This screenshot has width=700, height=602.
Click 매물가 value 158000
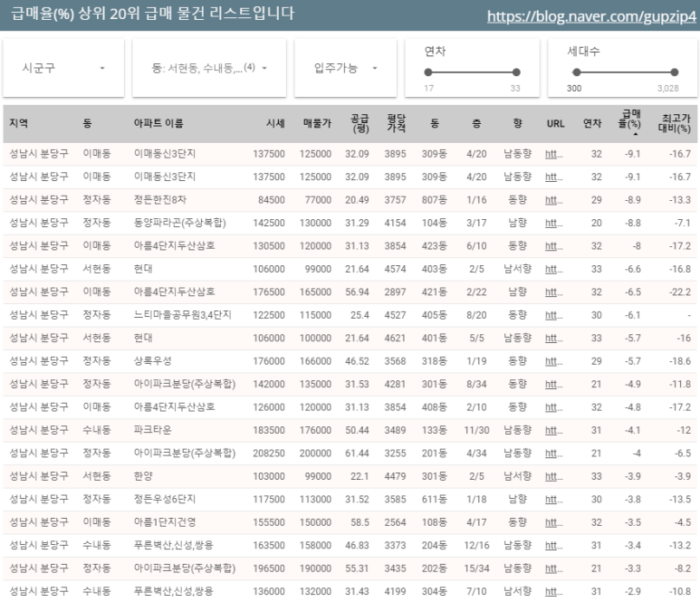tap(315, 545)
